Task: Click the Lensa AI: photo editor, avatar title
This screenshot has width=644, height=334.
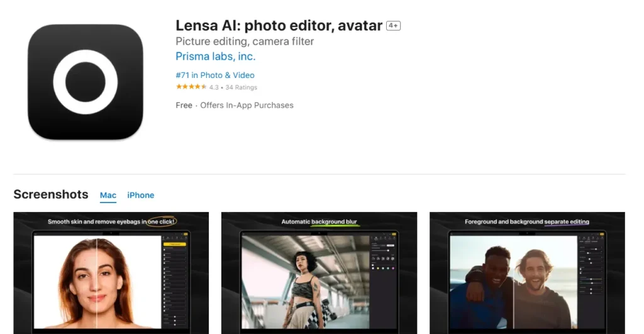Action: [279, 25]
